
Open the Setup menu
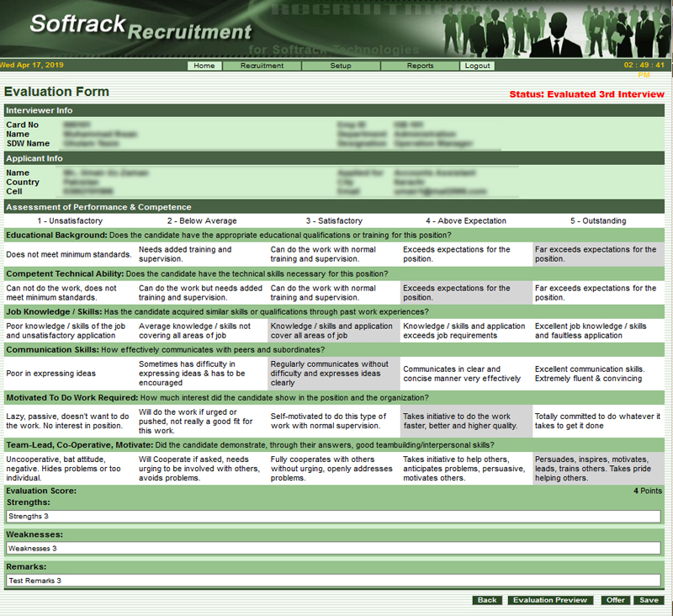click(340, 66)
